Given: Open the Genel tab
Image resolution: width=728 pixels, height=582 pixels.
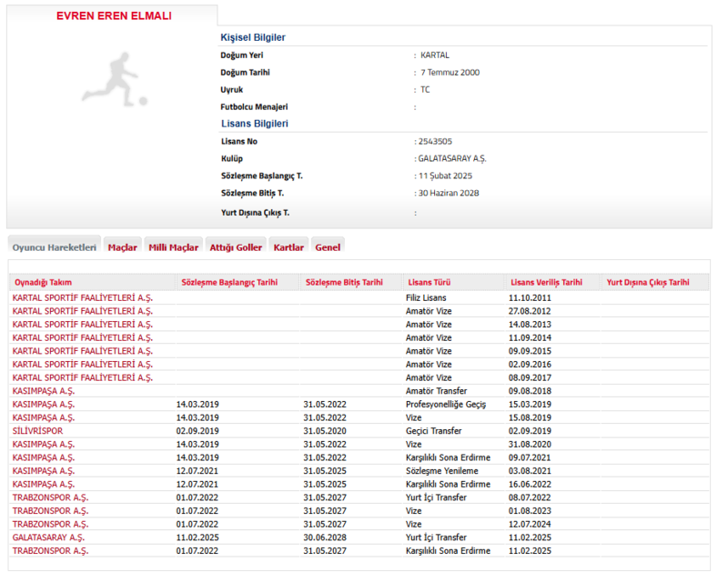Looking at the screenshot, I should (328, 247).
